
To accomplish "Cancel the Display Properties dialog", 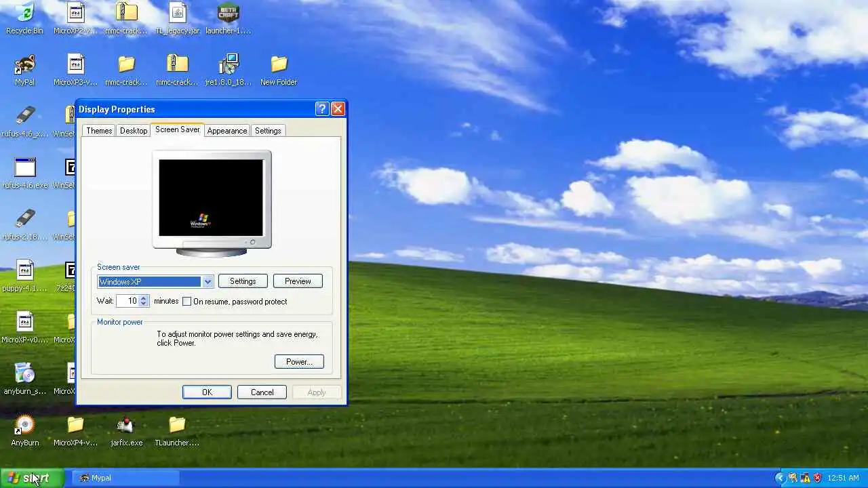I will [262, 392].
